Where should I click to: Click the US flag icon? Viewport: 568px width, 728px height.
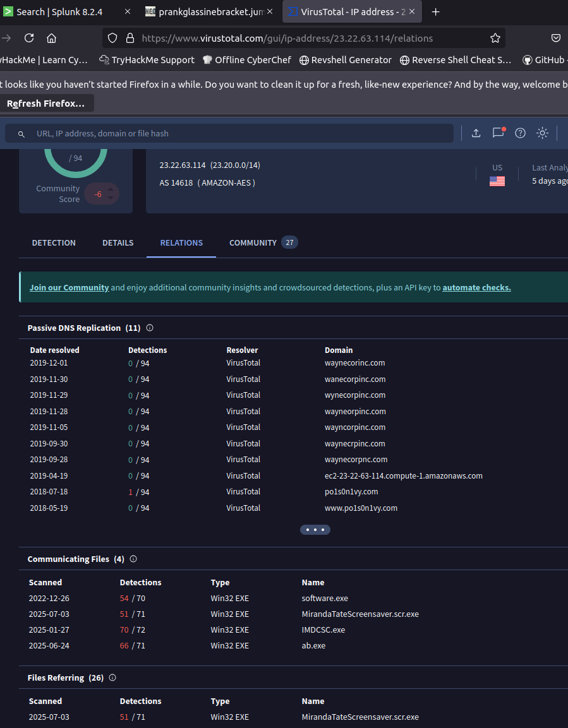coord(497,181)
